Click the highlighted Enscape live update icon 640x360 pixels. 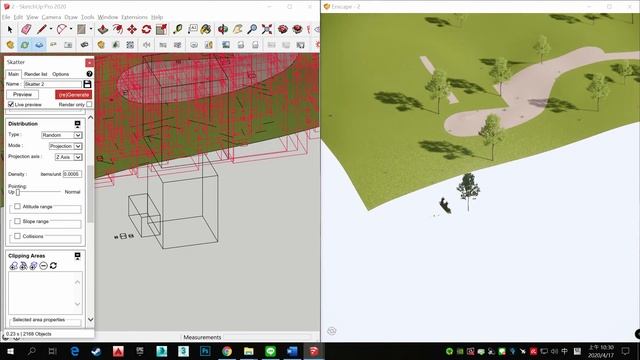[x=25, y=44]
